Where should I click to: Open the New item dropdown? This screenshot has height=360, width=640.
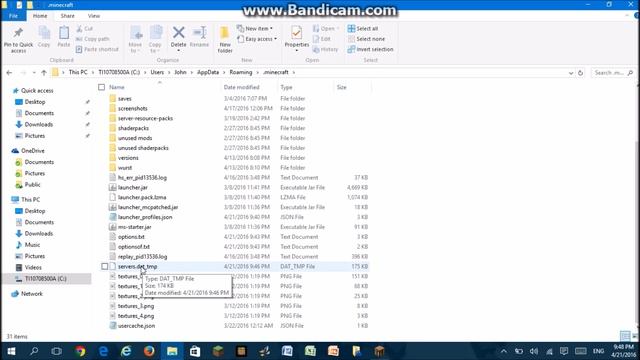click(x=255, y=29)
